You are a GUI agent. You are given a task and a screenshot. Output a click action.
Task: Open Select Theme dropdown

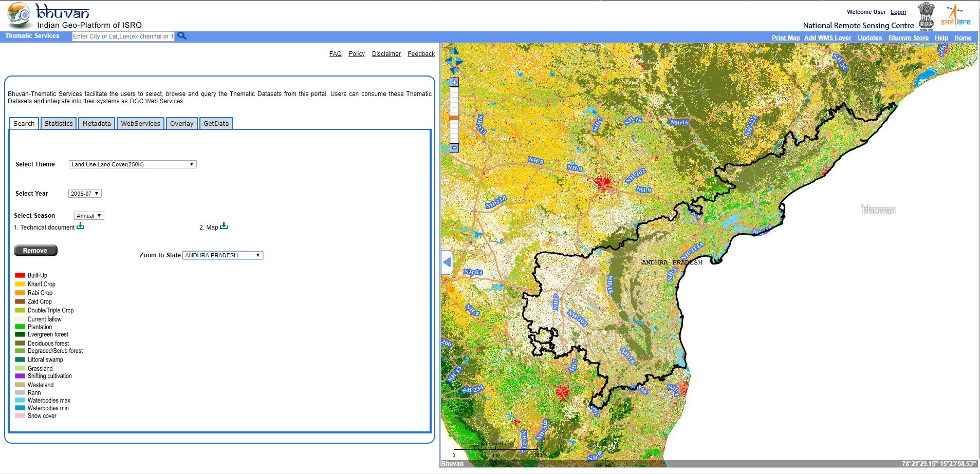click(x=133, y=164)
